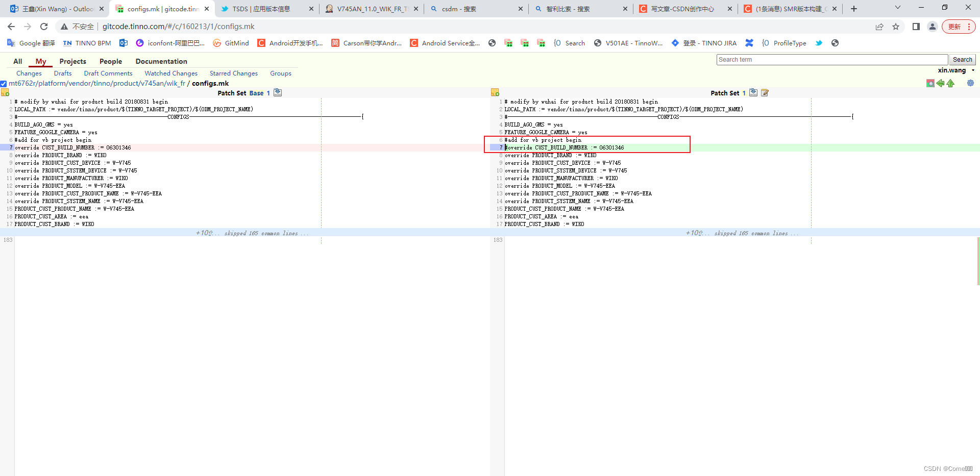
Task: Open the Groups link
Action: 281,73
